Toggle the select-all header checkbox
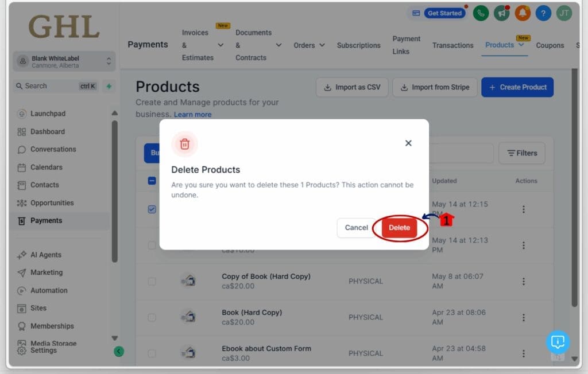 click(x=152, y=181)
